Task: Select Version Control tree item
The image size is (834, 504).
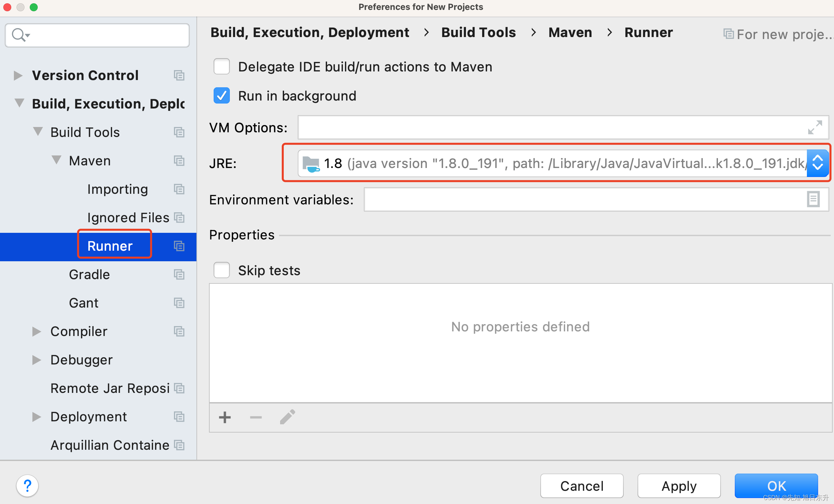Action: [85, 75]
